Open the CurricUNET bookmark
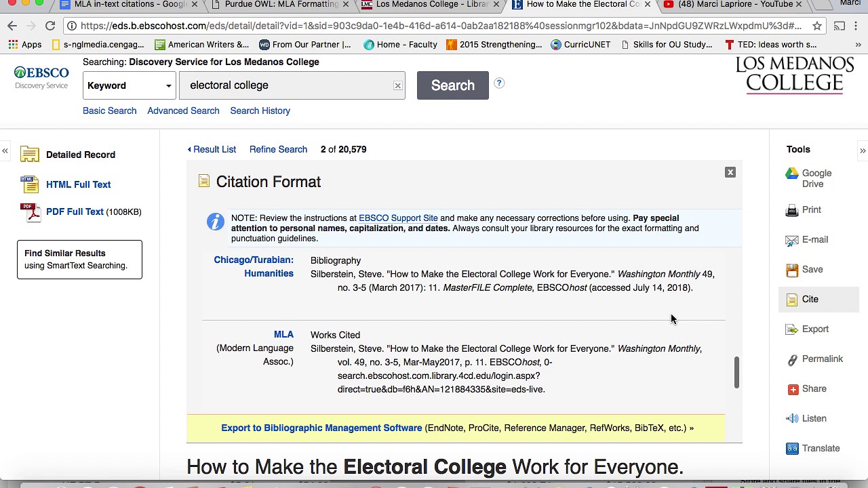This screenshot has width=868, height=488. click(580, 45)
